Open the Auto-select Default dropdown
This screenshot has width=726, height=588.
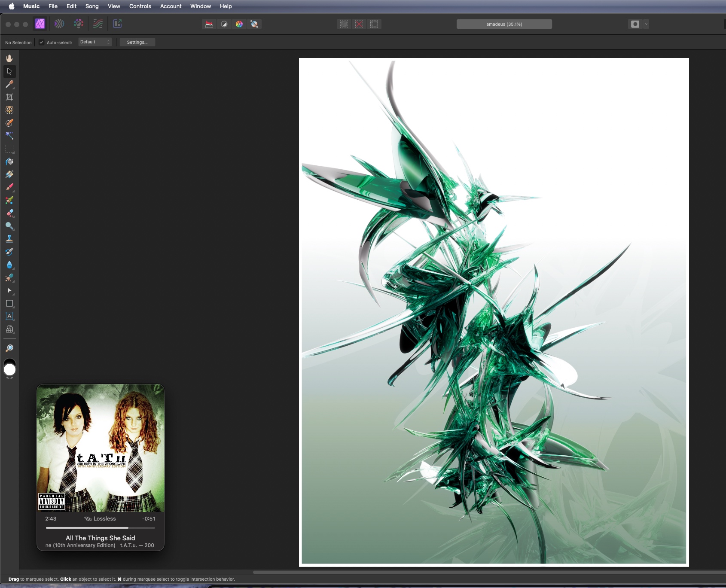95,42
